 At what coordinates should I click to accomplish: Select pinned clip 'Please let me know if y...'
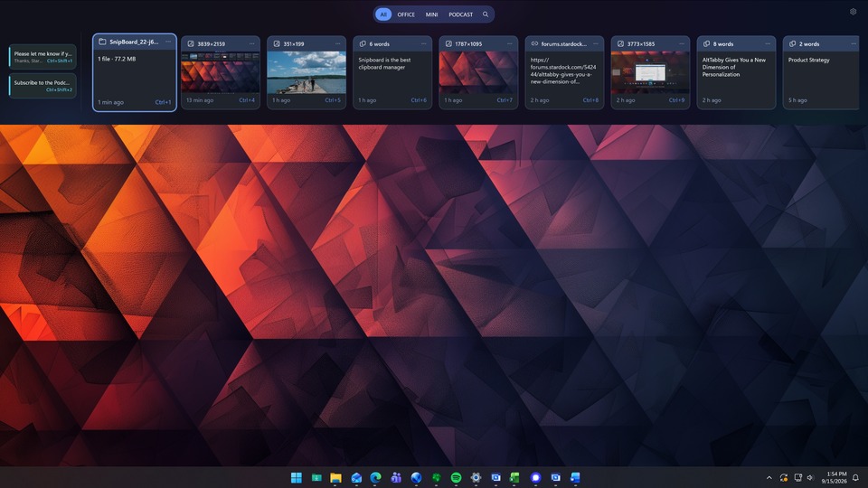tap(42, 56)
